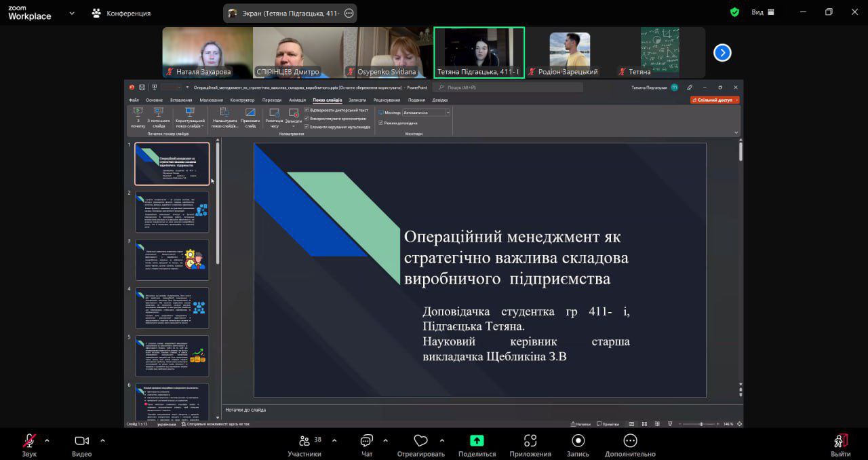Image resolution: width=868 pixels, height=460 pixels.
Task: Open the Приложения apps icon
Action: 530,441
